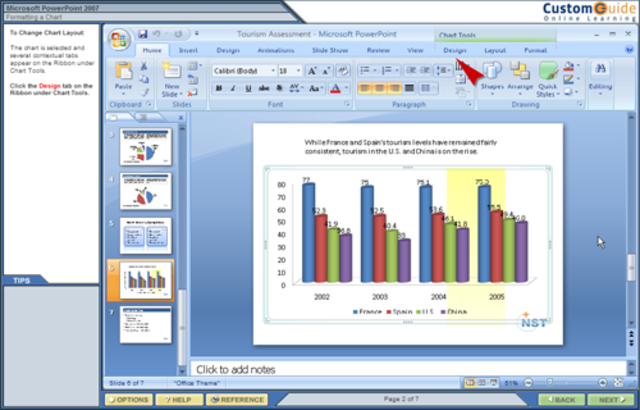Reset the slide layout
This screenshot has width=640, height=410.
tap(192, 79)
